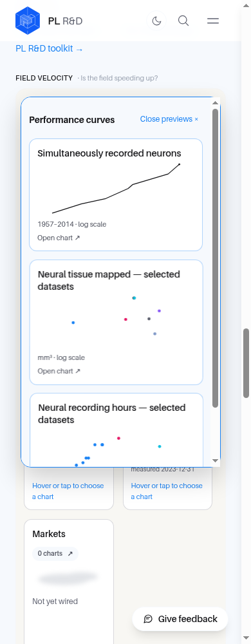
Task: Expand left Hover or tap to choose a chart
Action: coord(68,491)
